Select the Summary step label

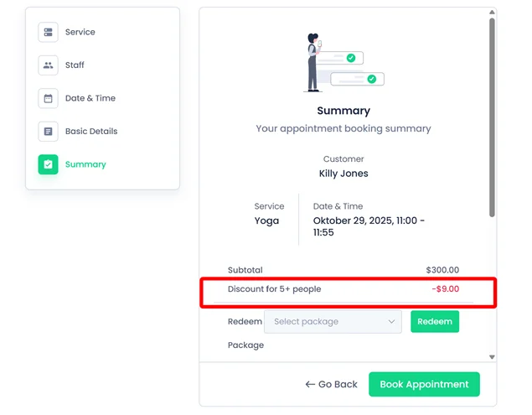coord(85,164)
